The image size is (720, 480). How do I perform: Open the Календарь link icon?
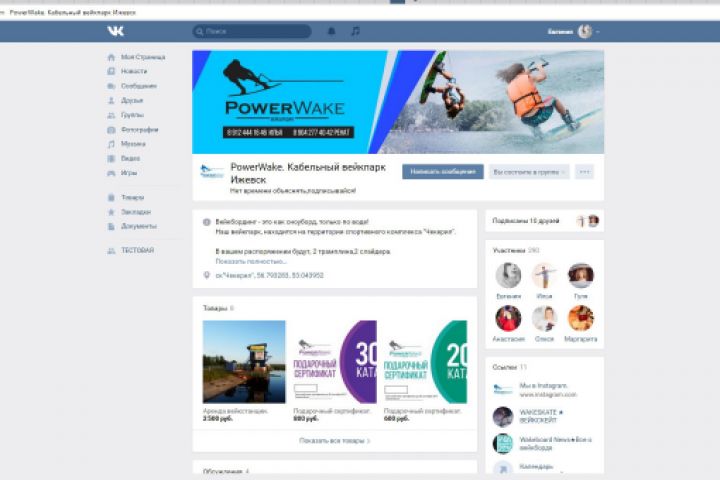[x=503, y=469]
